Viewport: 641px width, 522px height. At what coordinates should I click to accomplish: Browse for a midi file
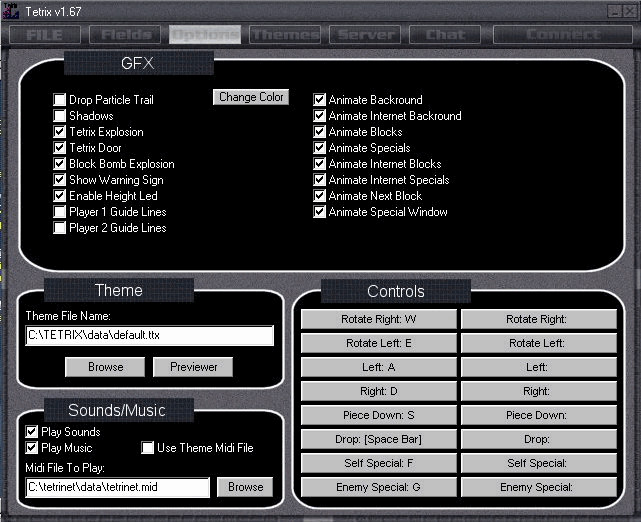245,487
